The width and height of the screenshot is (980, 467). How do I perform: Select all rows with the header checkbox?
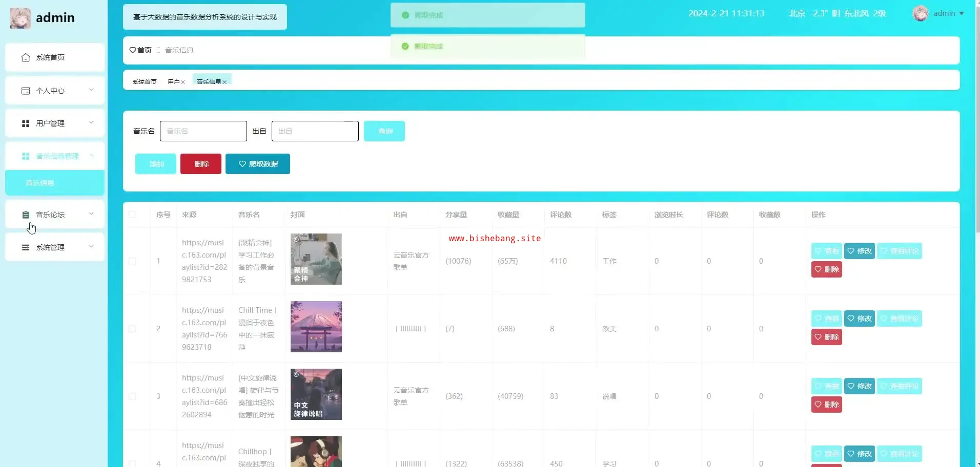point(132,215)
